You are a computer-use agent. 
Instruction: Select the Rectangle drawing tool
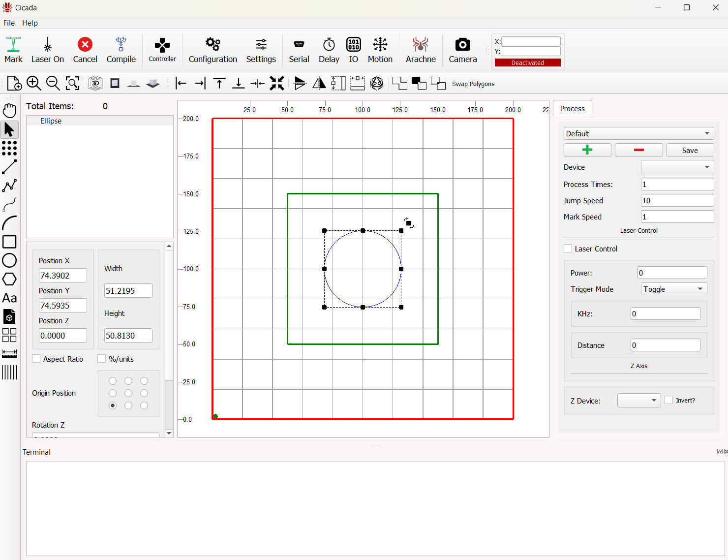(9, 242)
